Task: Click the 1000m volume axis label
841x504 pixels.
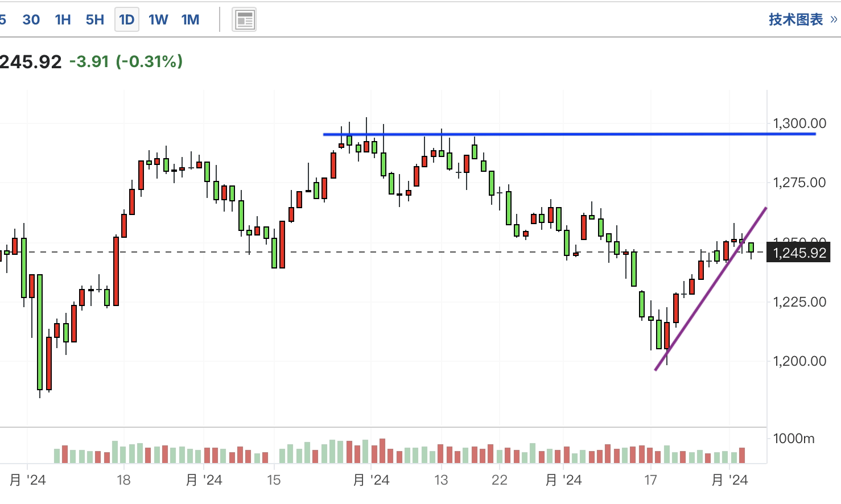Action: click(x=793, y=439)
